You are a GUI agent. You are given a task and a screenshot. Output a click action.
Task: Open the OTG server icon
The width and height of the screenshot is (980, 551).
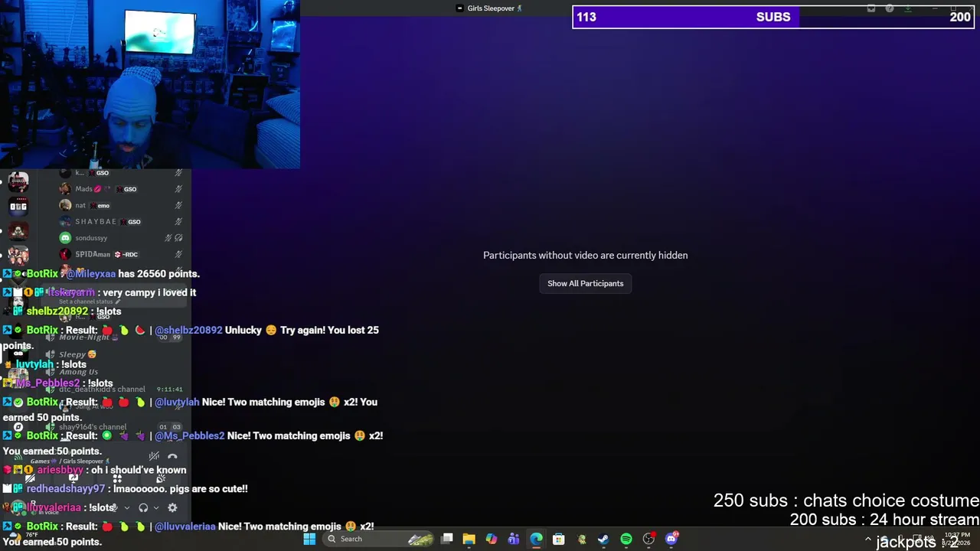click(x=18, y=206)
